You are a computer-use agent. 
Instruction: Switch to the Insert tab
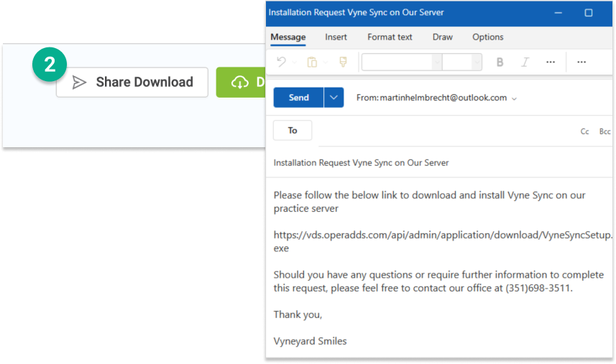pyautogui.click(x=336, y=37)
